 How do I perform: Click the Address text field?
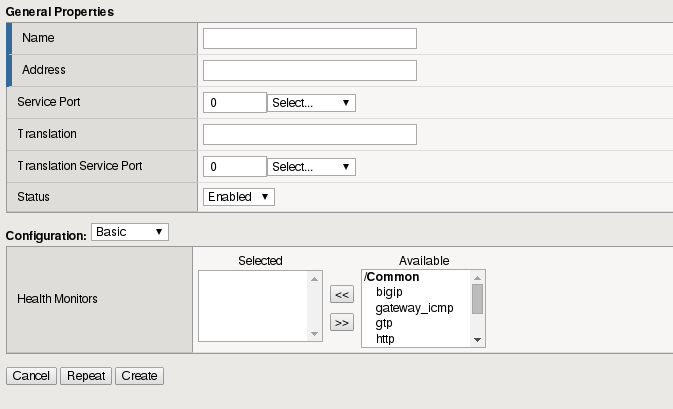click(x=309, y=70)
